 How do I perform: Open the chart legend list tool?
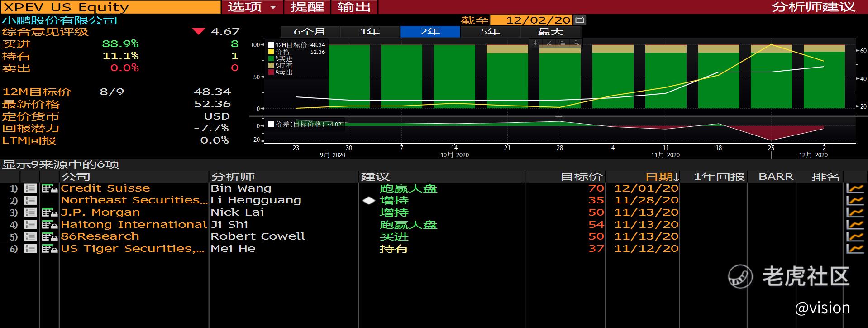tap(563, 43)
